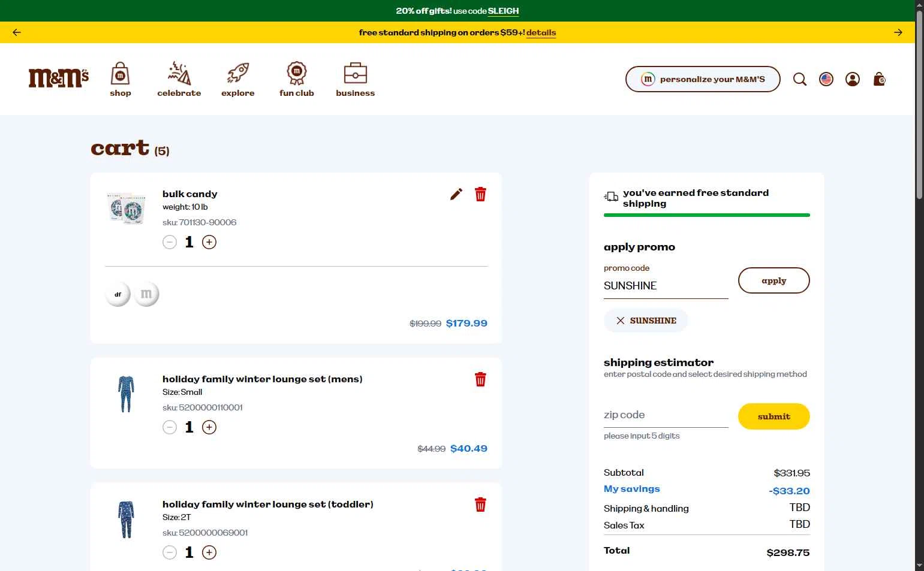
Task: Select the 'm' white candy swatch
Action: (146, 294)
